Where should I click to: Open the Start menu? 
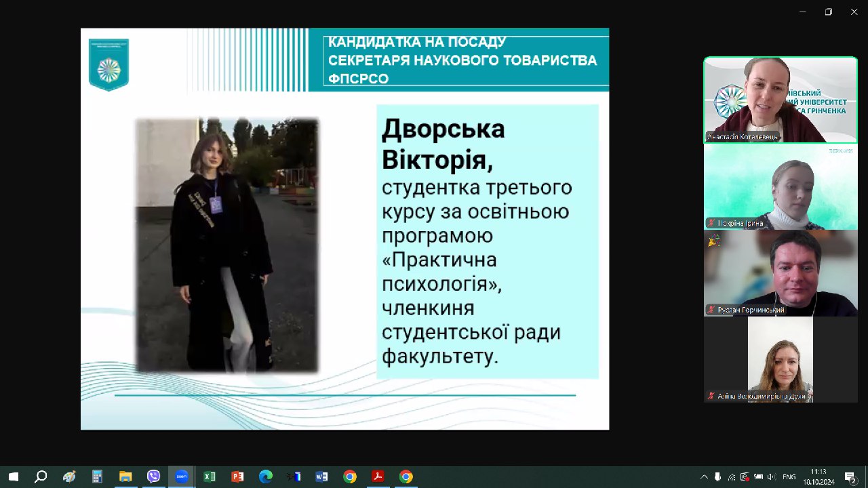(x=15, y=478)
